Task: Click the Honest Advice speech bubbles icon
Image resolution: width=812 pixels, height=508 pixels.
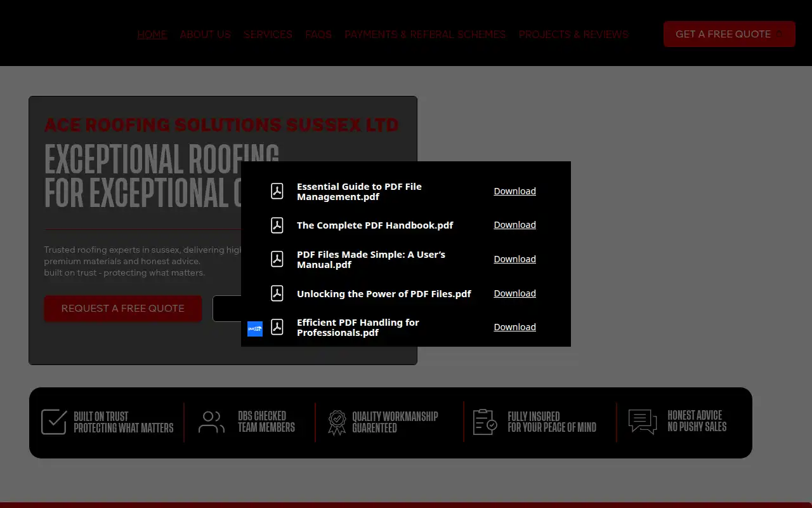Action: click(643, 422)
